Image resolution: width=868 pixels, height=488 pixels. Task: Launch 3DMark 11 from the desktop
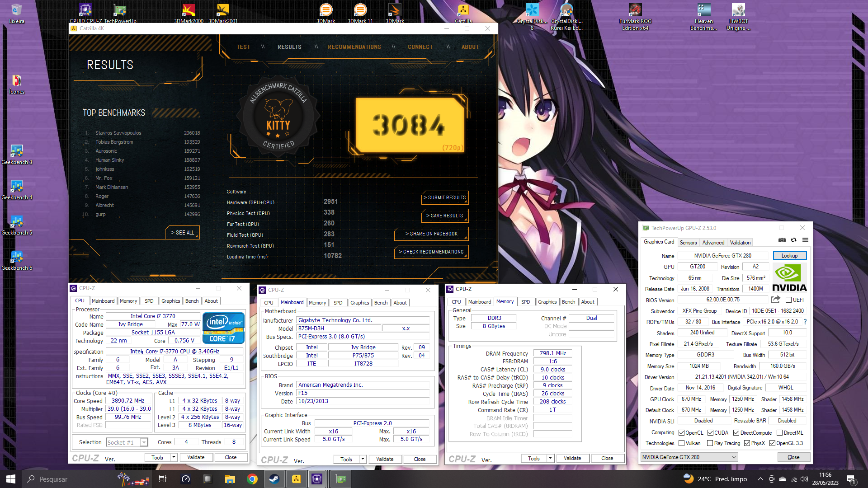[360, 14]
